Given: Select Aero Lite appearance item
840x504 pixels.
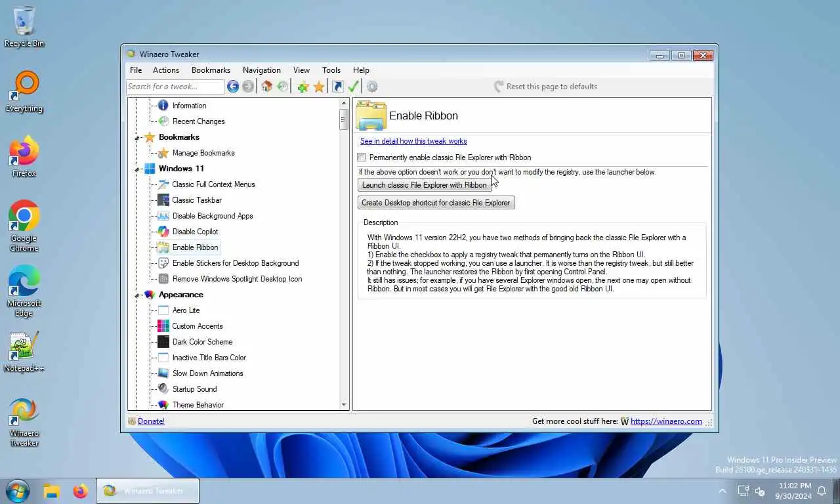Looking at the screenshot, I should coord(186,310).
